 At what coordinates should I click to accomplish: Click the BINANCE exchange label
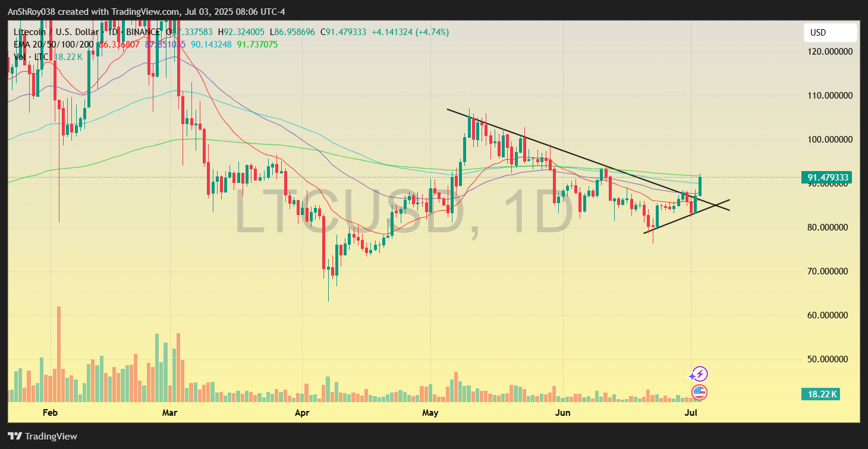(143, 32)
